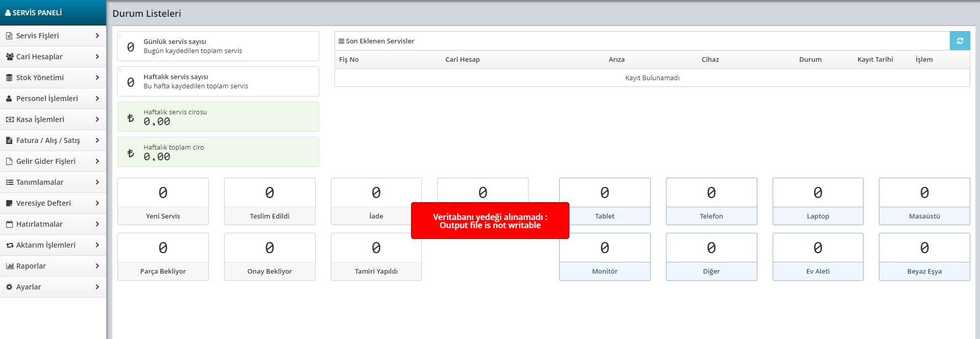Expand Personel İşlemleri with its chevron arrow
This screenshot has width=980, height=339.
[97, 99]
